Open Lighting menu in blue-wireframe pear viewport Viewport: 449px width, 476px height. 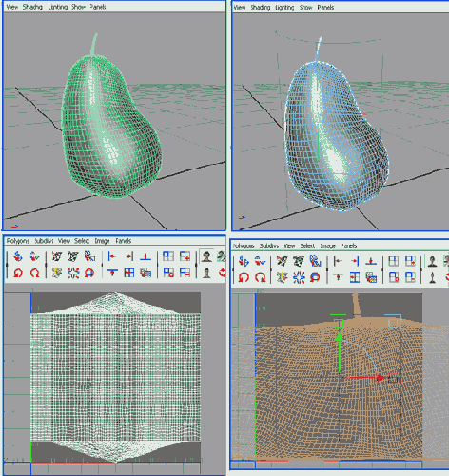(284, 8)
